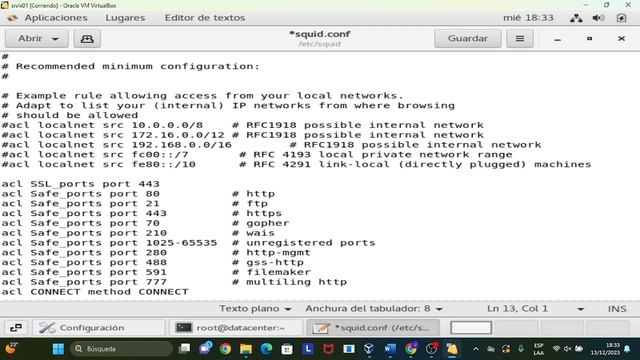Click the Wi-Fi icon in system tray

click(x=556, y=349)
